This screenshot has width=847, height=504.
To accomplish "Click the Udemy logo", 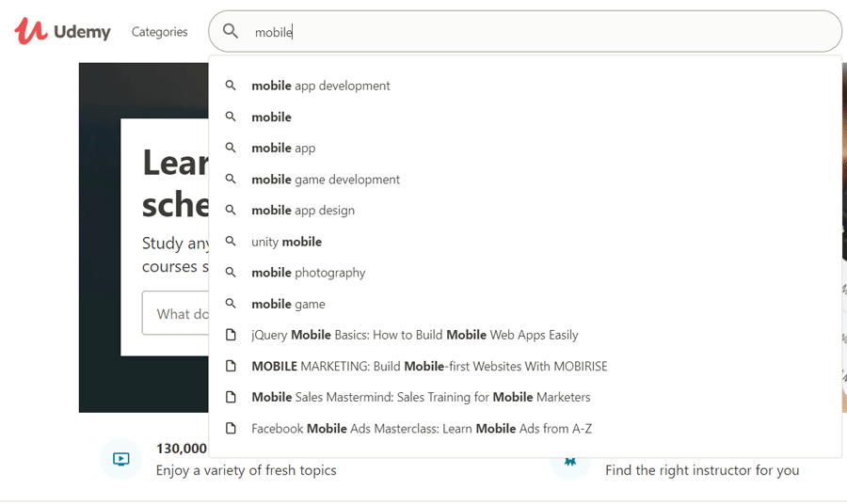I will pyautogui.click(x=62, y=31).
